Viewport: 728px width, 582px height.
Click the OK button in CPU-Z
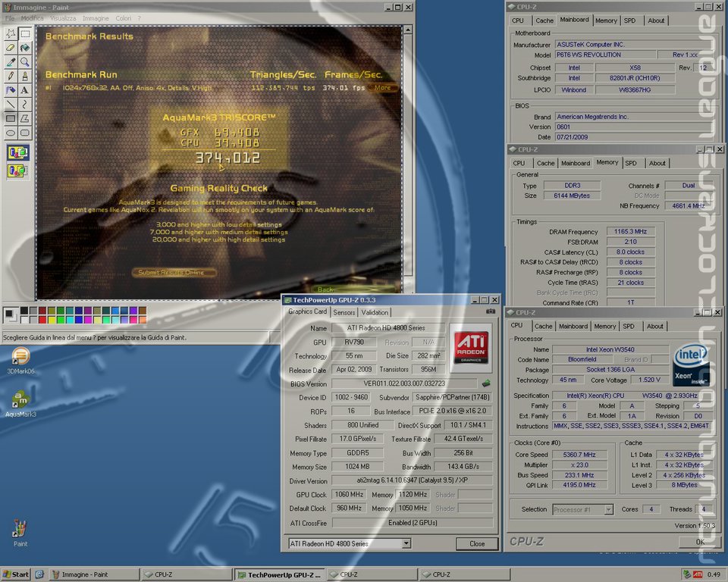(700, 542)
